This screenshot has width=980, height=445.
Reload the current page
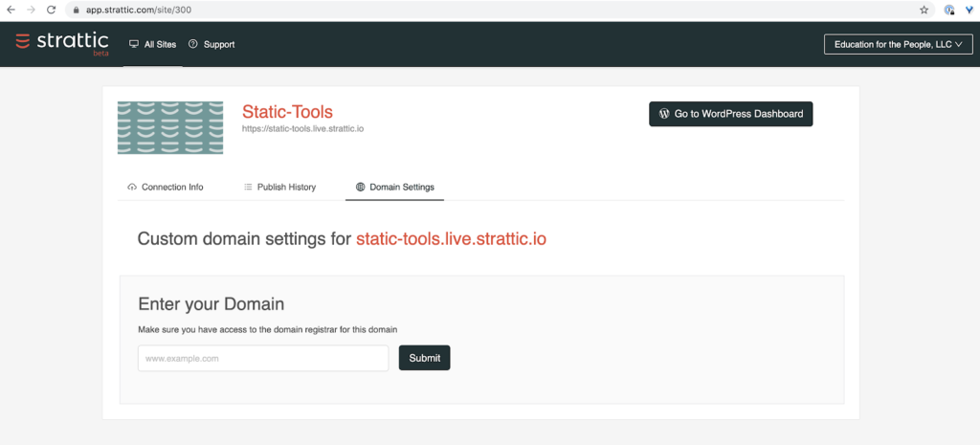(52, 10)
